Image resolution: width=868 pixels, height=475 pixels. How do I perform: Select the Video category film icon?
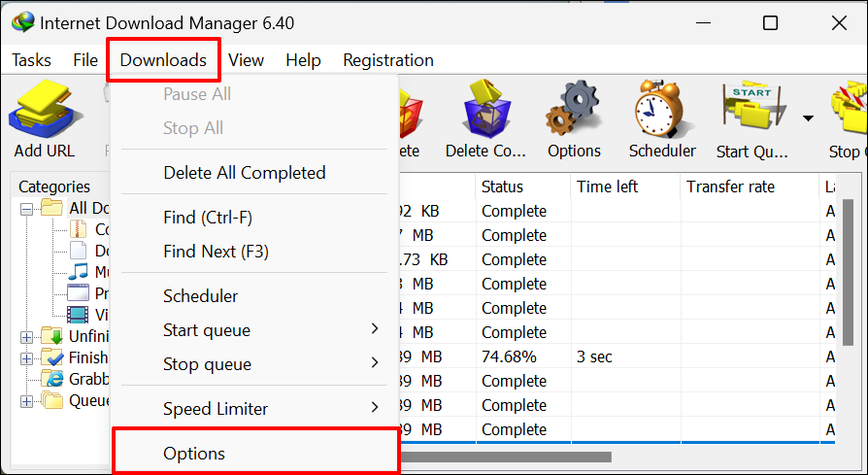tap(79, 315)
